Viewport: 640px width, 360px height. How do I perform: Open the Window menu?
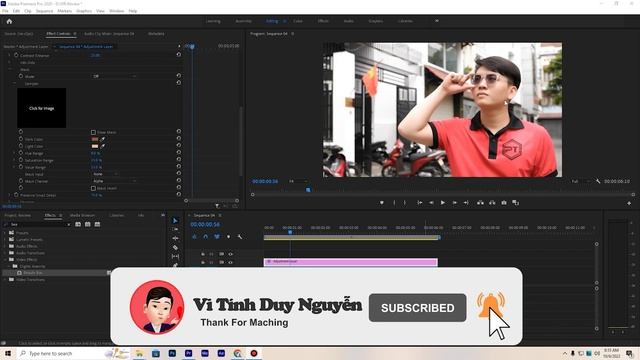point(116,11)
